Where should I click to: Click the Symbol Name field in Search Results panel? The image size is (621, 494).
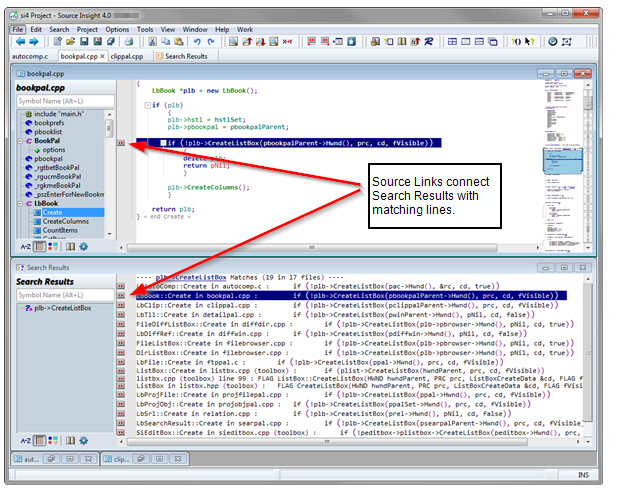65,295
